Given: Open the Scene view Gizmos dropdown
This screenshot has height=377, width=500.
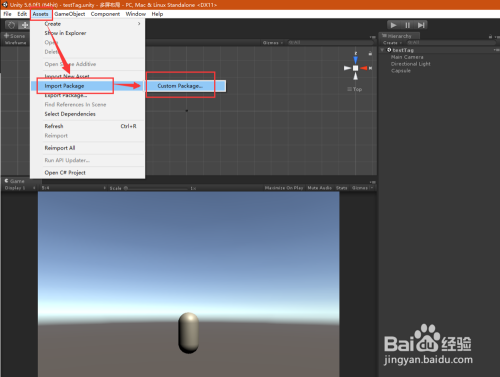Looking at the screenshot, I should 272,43.
